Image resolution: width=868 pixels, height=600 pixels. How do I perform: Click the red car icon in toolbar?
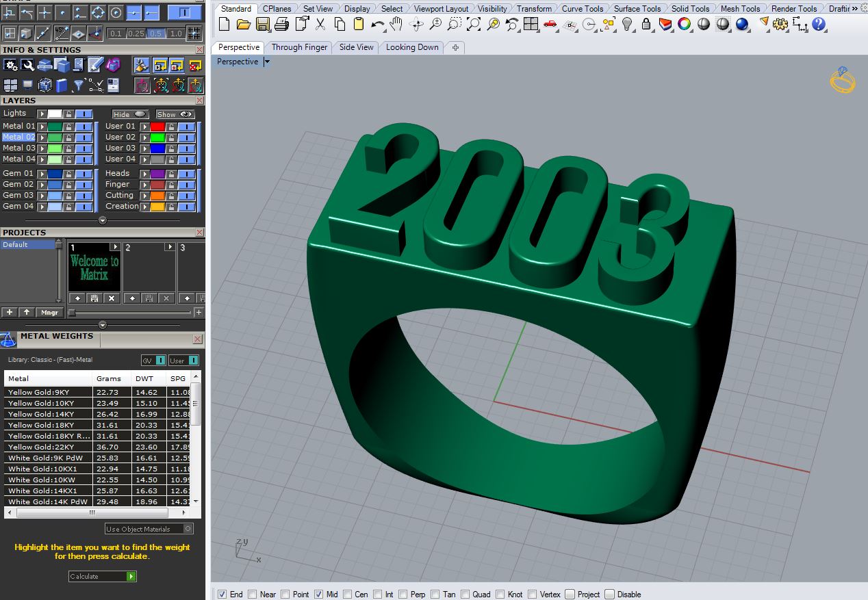(550, 25)
